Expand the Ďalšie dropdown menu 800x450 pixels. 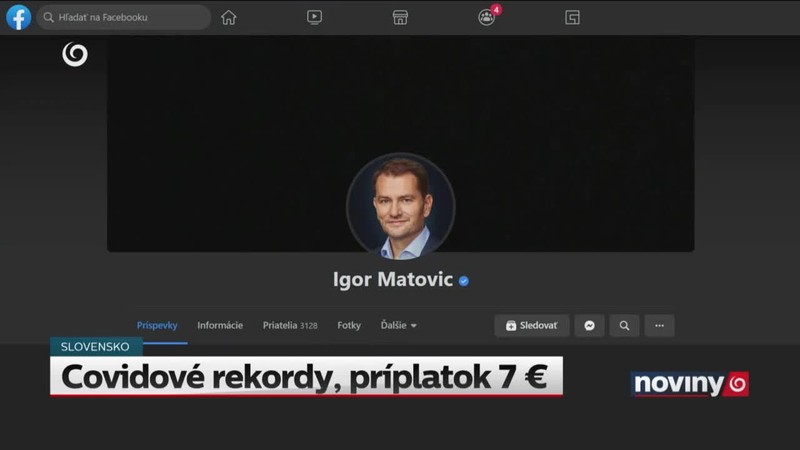[x=398, y=326]
